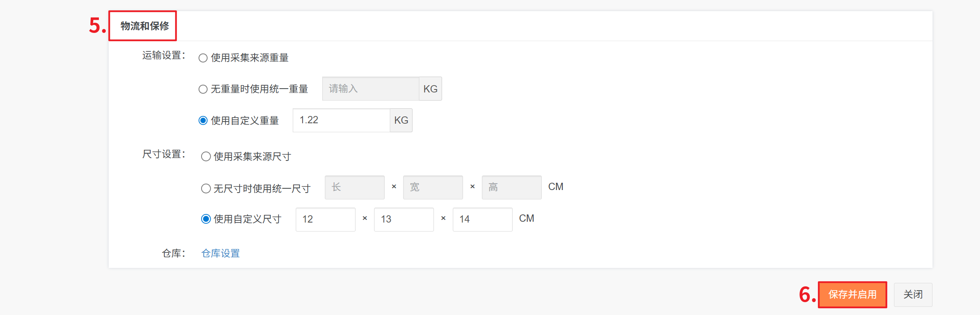
Task: Choose 无尺寸时使用统一尺寸 radio option
Action: pos(206,188)
